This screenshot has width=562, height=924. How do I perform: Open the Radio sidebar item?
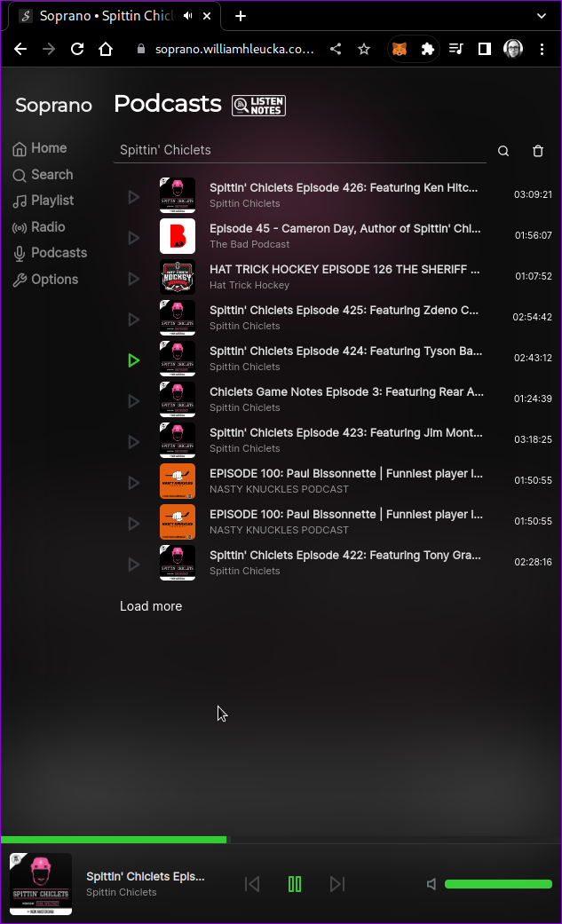39,227
